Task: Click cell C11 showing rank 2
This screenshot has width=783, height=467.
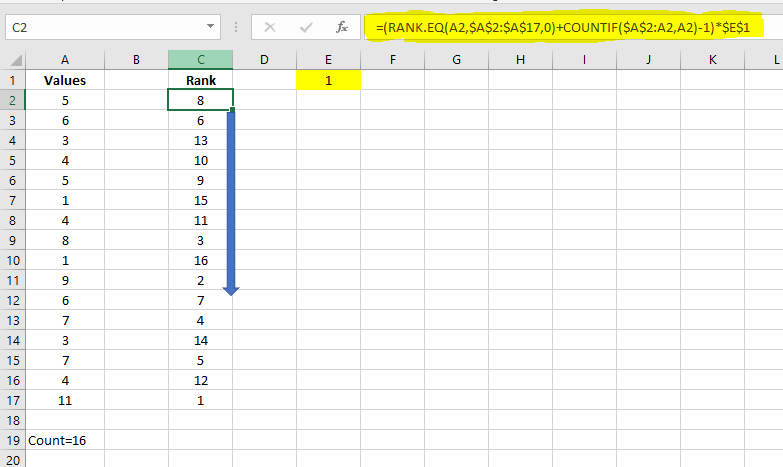Action: 201,280
